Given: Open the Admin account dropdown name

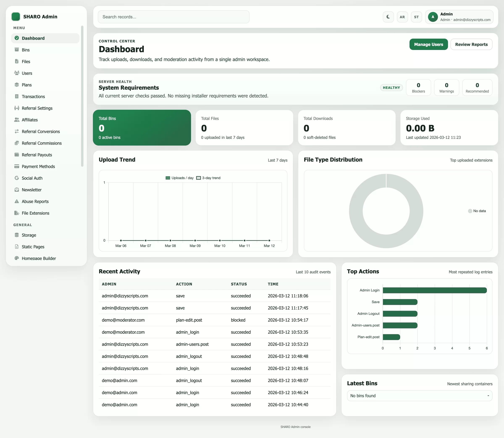Looking at the screenshot, I should click(x=446, y=14).
